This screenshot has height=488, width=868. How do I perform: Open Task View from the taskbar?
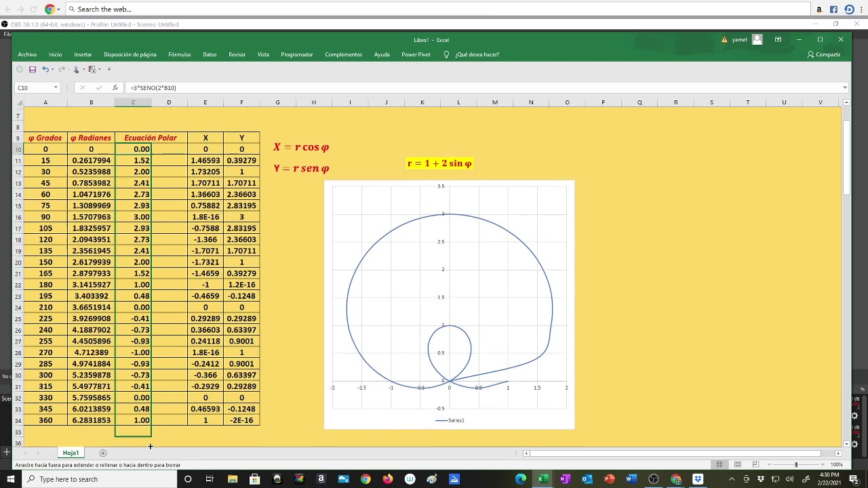[x=210, y=479]
